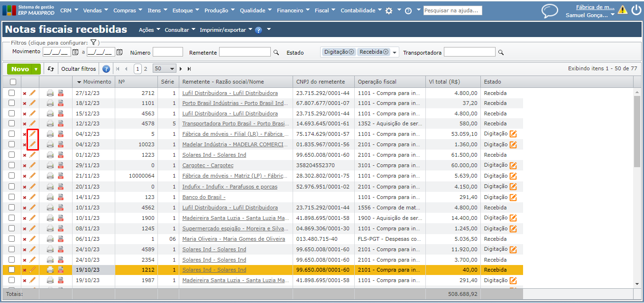
Task: Click the red delete X for note 2712
Action: point(25,94)
